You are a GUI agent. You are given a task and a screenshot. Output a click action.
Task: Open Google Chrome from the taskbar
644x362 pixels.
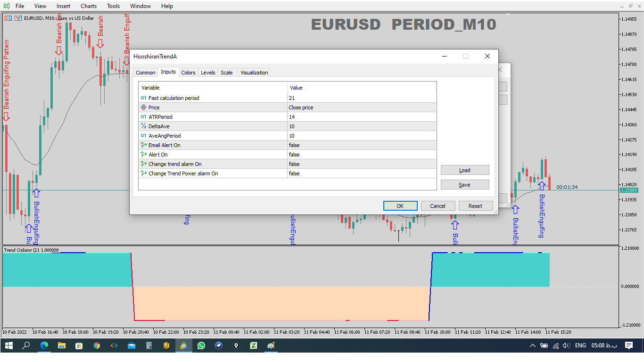coord(97,346)
